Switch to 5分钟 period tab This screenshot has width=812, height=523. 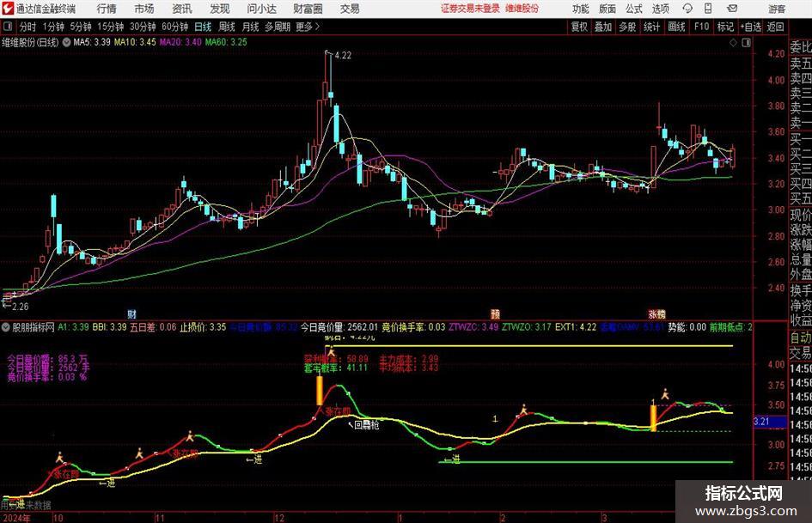coord(80,27)
